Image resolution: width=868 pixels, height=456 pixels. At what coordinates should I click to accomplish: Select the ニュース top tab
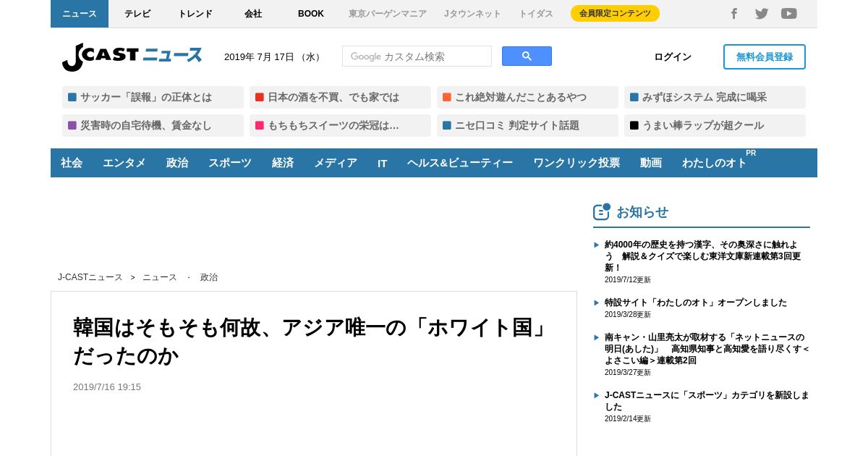(80, 14)
